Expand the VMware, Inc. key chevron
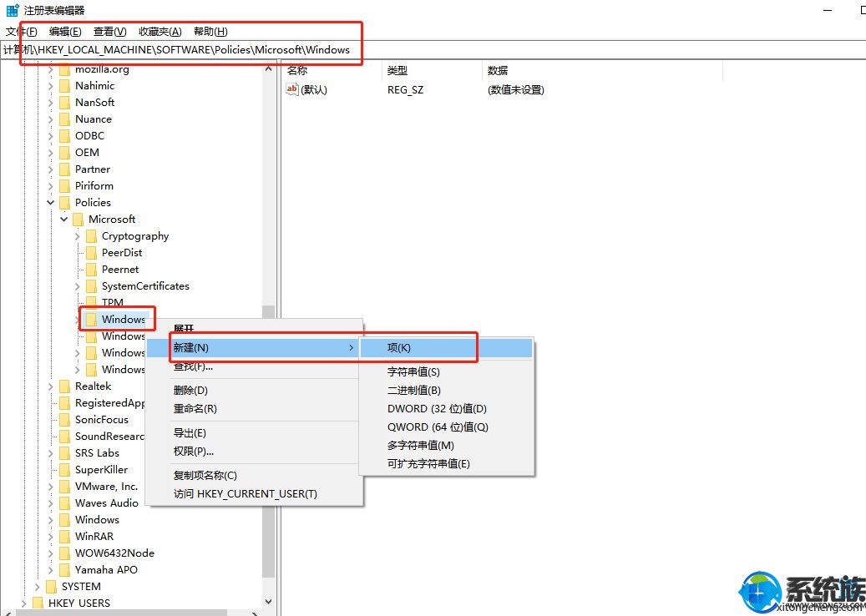This screenshot has height=616, width=866. point(50,487)
